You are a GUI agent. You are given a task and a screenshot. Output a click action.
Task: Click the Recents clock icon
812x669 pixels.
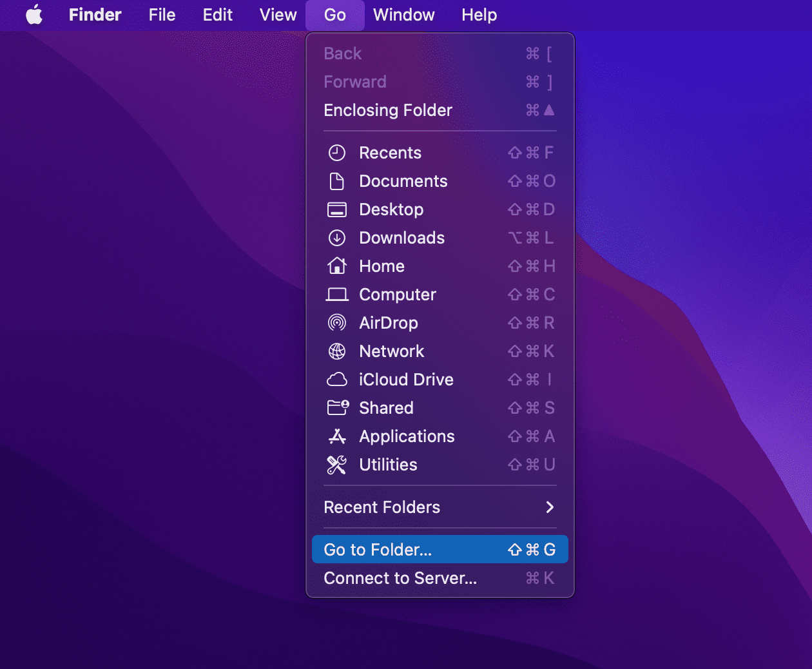[x=336, y=153]
